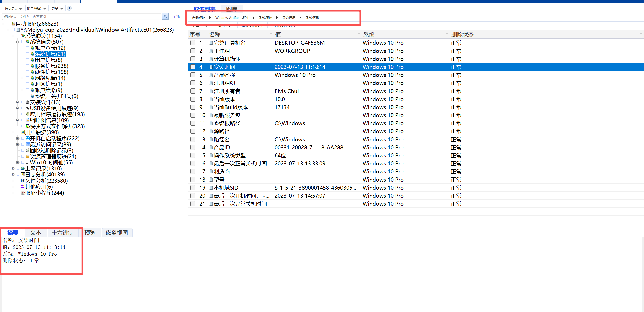Toggle the checkbox beside 本机域SID row
The height and width of the screenshot is (312, 644).
193,188
